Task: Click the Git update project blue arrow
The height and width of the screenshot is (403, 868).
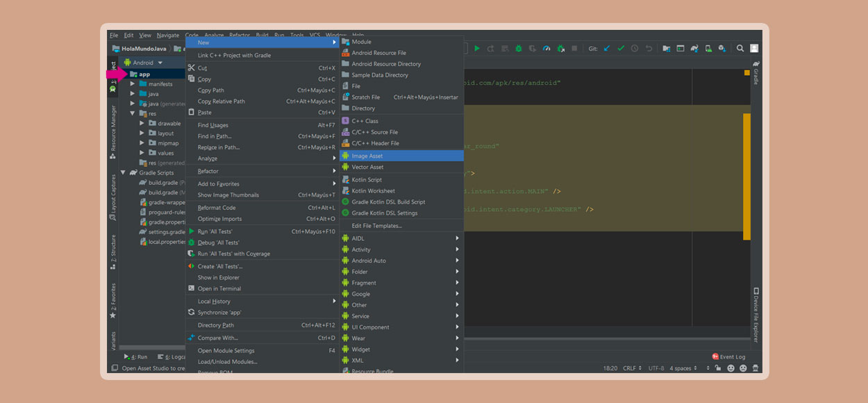Action: 607,49
